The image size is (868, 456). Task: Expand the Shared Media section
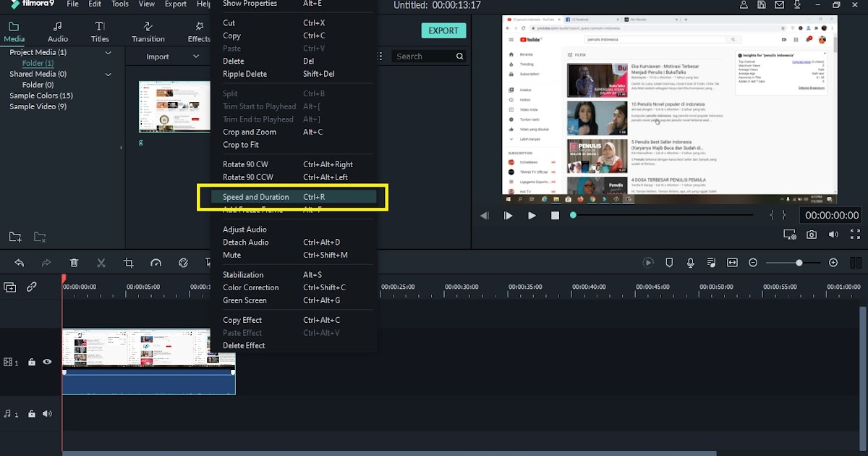point(108,74)
